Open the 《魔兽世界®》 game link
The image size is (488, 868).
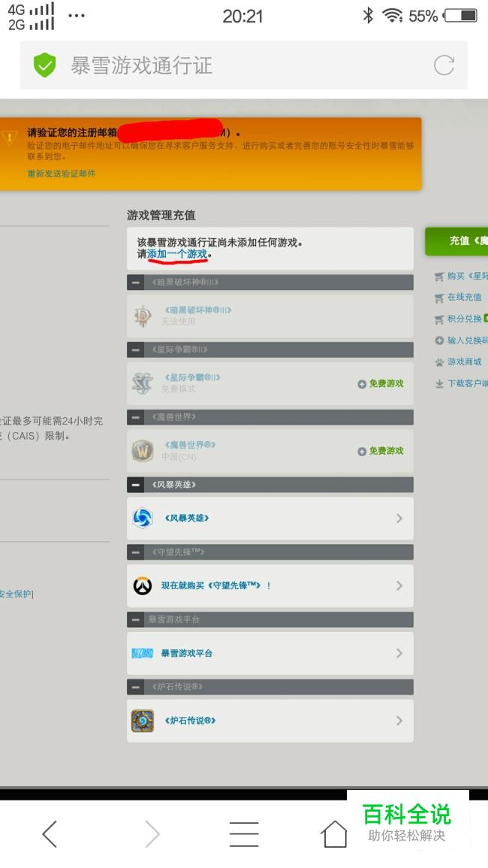pos(189,445)
